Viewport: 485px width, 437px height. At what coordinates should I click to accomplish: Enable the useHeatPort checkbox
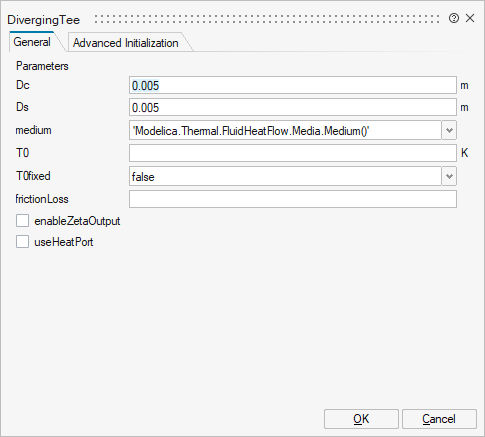point(22,242)
